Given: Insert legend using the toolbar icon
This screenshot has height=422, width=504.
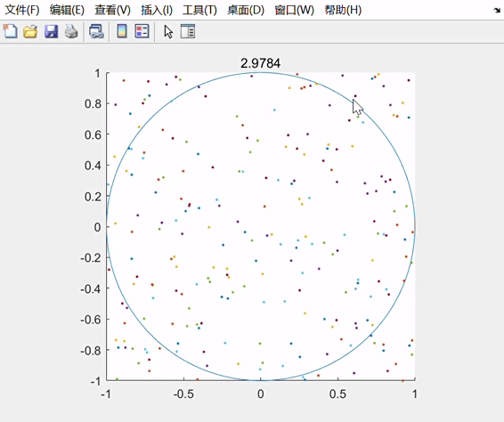Looking at the screenshot, I should pos(142,31).
